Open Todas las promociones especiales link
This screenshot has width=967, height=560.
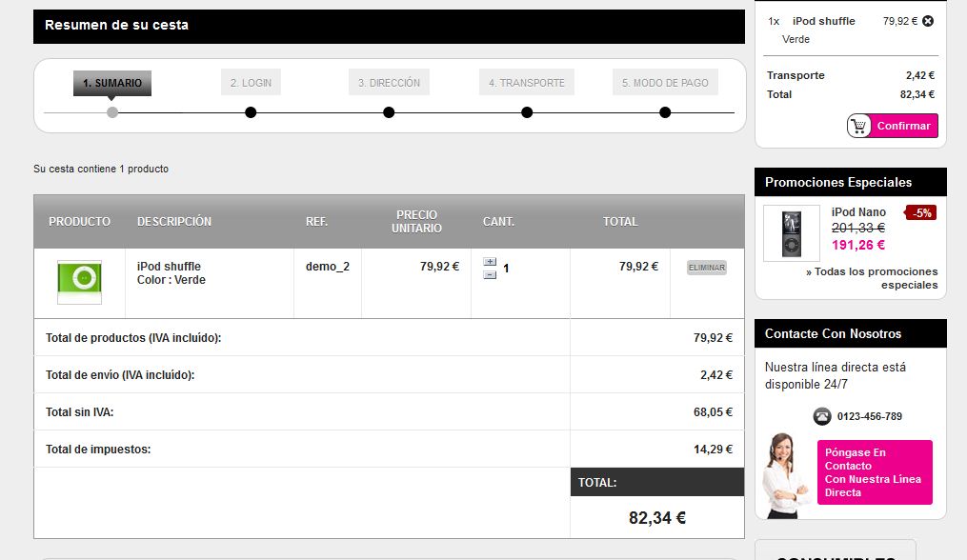(x=873, y=278)
